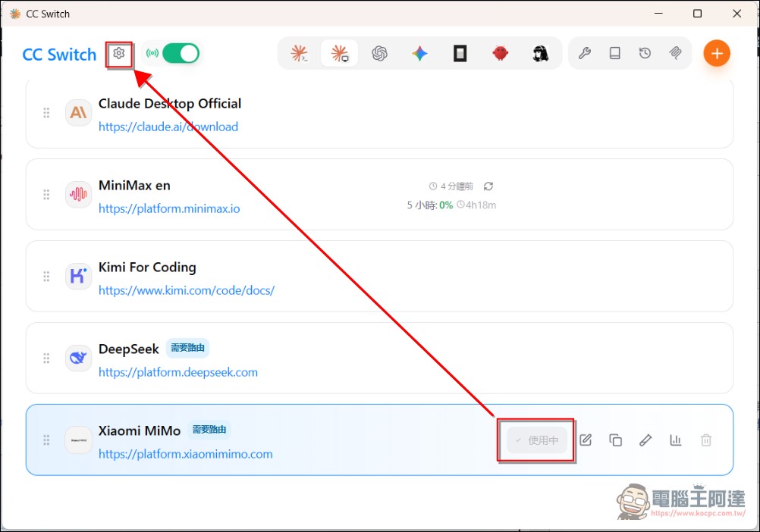The height and width of the screenshot is (532, 760).
Task: Click the 需要路由 badge on DeepSeek
Action: click(x=187, y=348)
